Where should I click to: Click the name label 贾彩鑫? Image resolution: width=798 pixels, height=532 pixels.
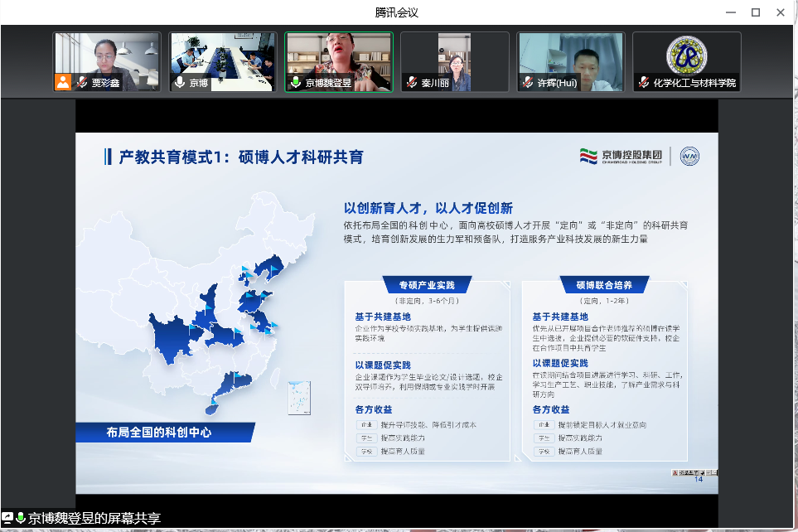pyautogui.click(x=105, y=83)
